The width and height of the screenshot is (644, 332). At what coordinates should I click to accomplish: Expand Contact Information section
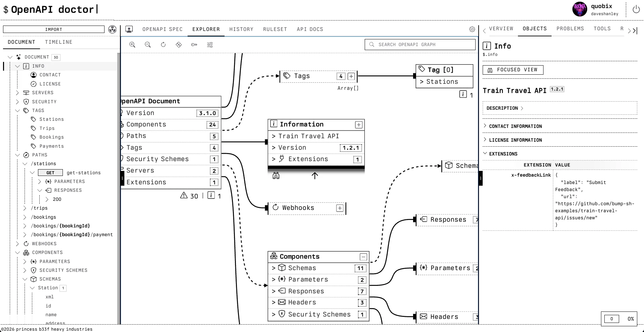point(515,126)
